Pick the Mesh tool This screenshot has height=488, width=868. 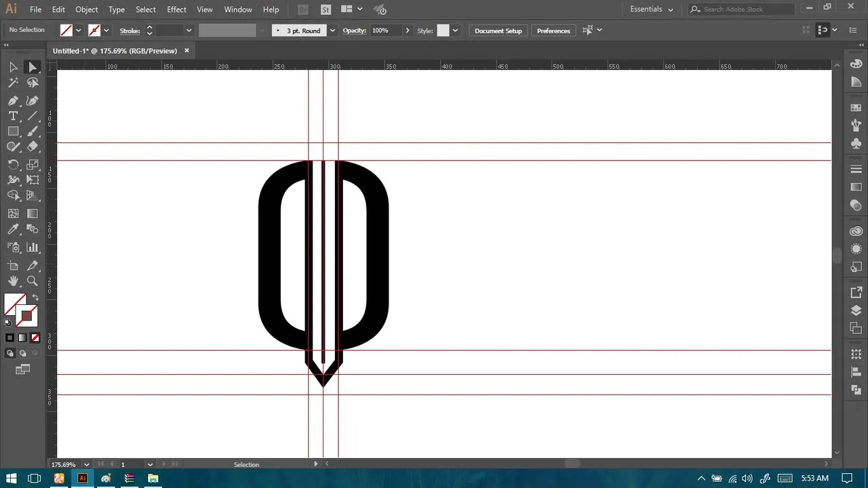coord(13,213)
